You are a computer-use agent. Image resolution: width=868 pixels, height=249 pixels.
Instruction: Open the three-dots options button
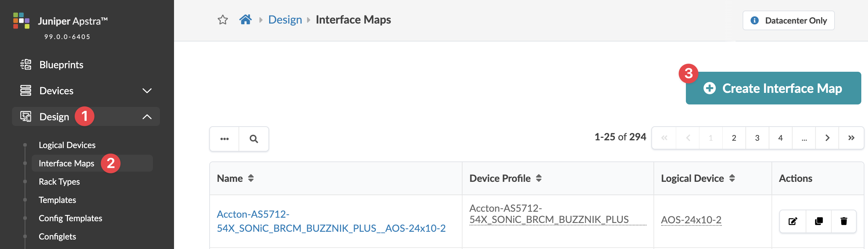click(224, 139)
